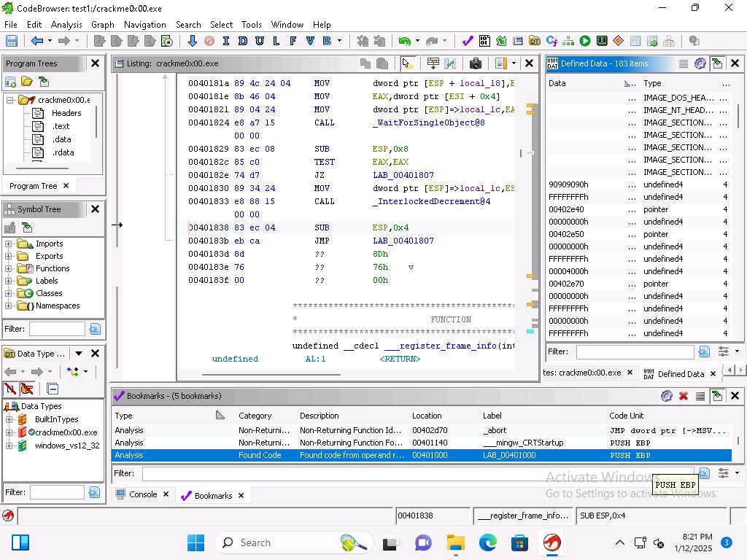
Task: Switch to the Console tab
Action: [x=143, y=494]
